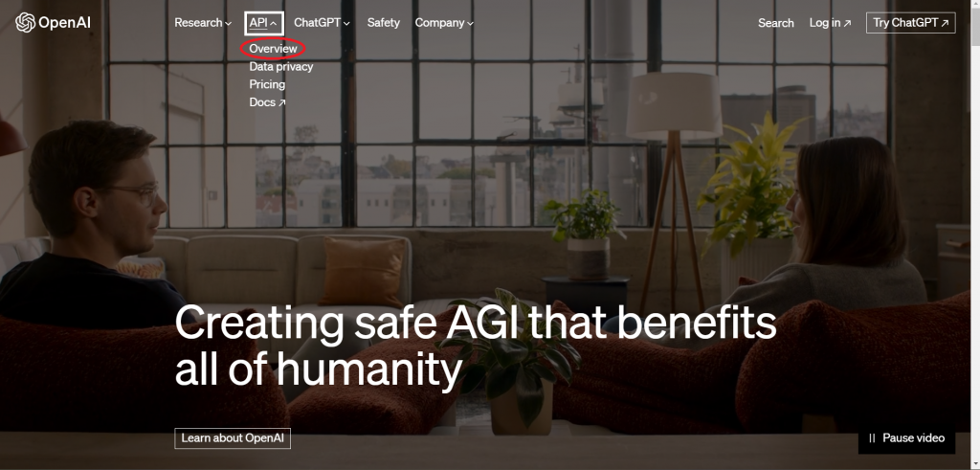Click the OpenAI logo icon
The width and height of the screenshot is (980, 470).
pos(25,23)
